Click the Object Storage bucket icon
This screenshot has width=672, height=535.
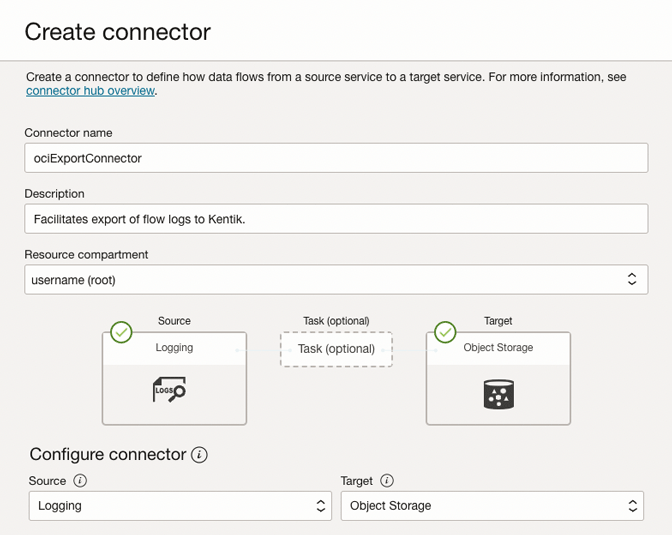pos(498,394)
